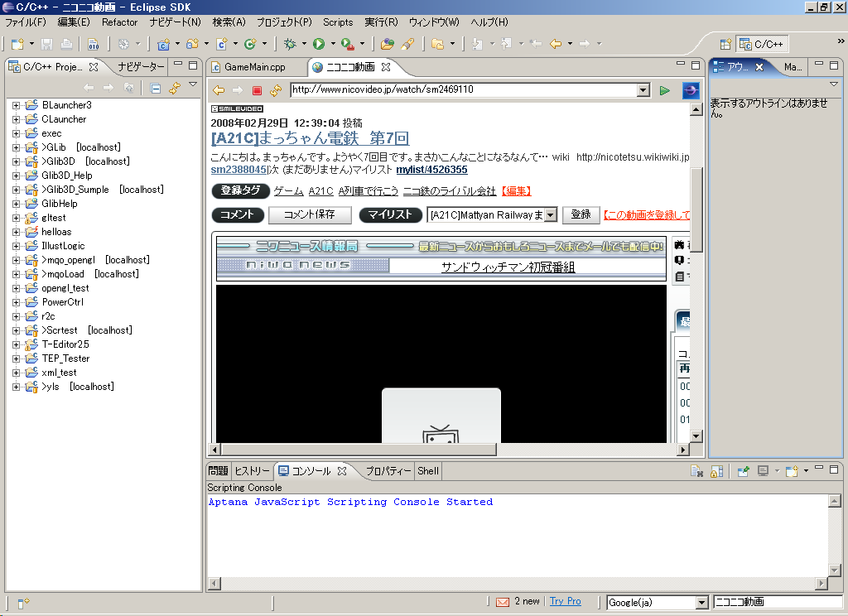The width and height of the screenshot is (848, 616).
Task: Expand the PowerCtrl project
Action: (17, 302)
